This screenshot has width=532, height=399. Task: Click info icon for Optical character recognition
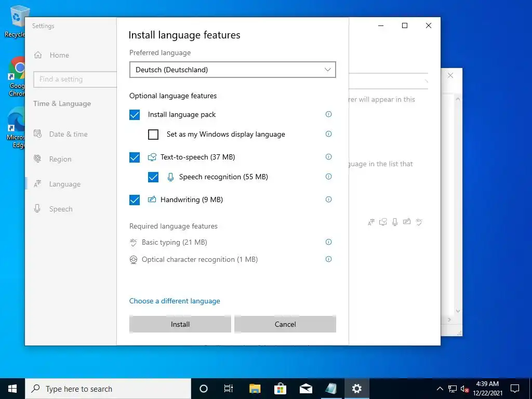pyautogui.click(x=328, y=259)
